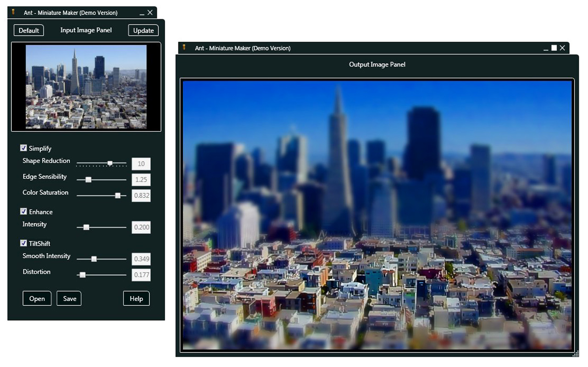Open Help from the settings panel
The height and width of the screenshot is (367, 588).
pos(136,298)
